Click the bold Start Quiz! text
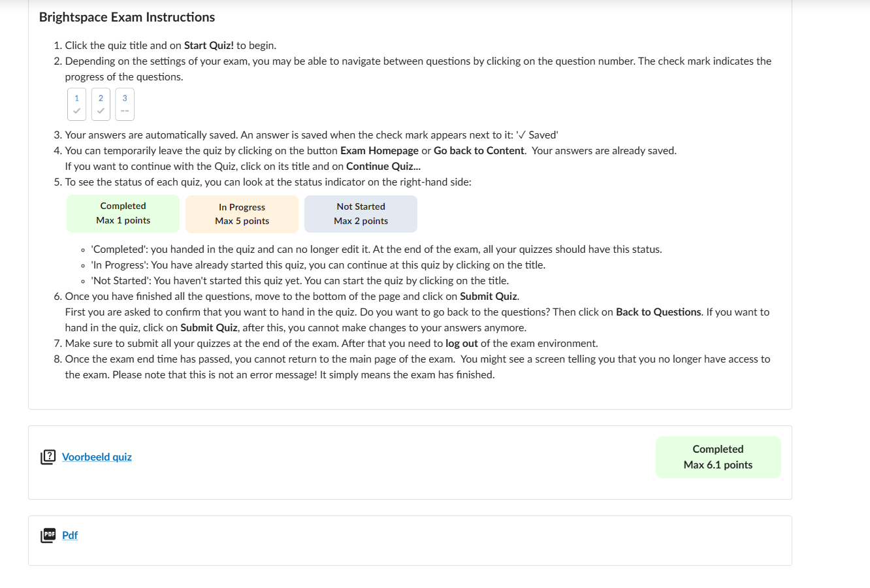The image size is (870, 588). pyautogui.click(x=208, y=45)
